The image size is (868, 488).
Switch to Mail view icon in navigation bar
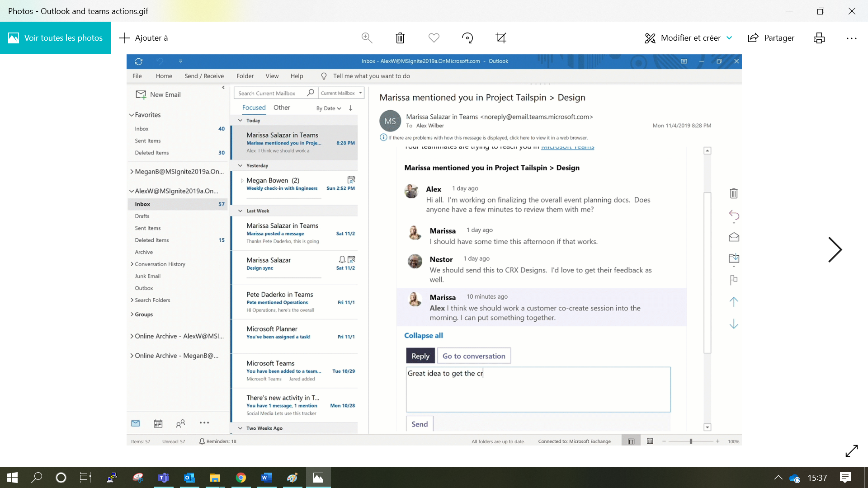[136, 423]
